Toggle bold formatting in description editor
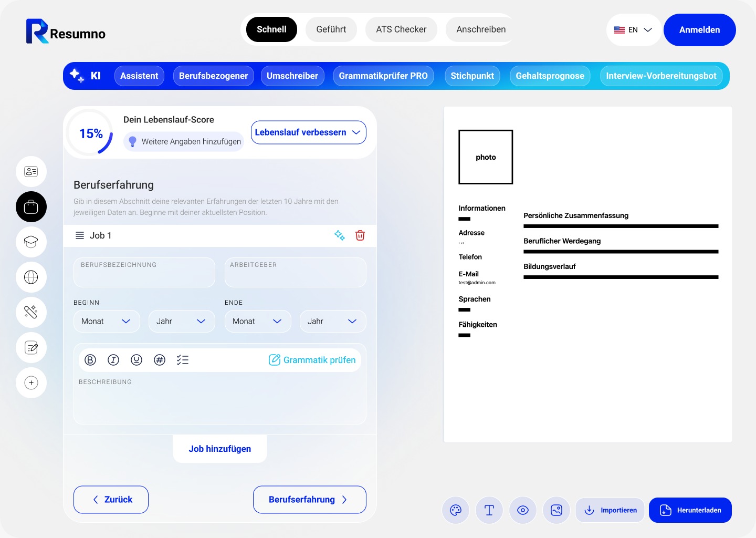The width and height of the screenshot is (756, 538). (x=90, y=360)
